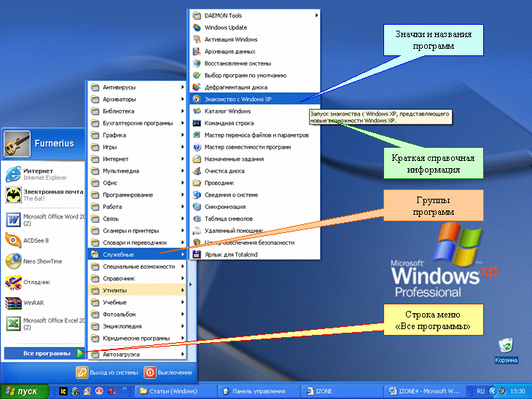The width and height of the screenshot is (532, 399).
Task: Switch to IZONE4 - Microsoft Word taskbar button
Action: click(x=425, y=391)
